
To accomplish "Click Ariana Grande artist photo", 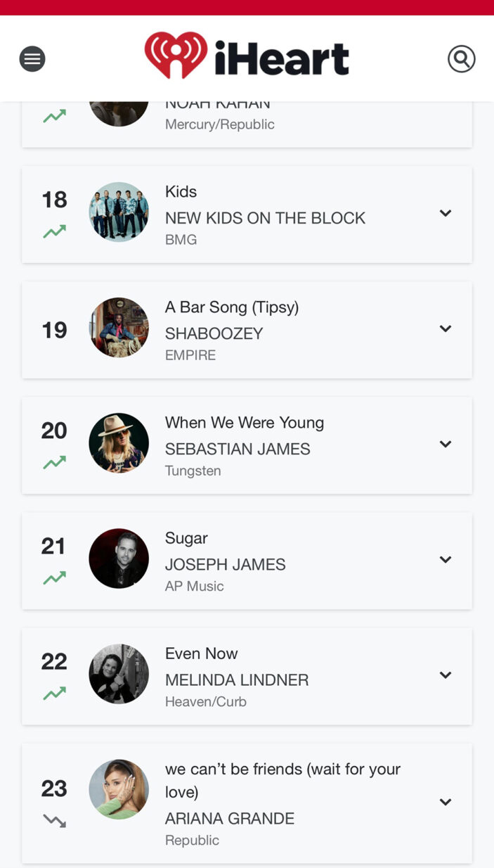I will (x=119, y=789).
